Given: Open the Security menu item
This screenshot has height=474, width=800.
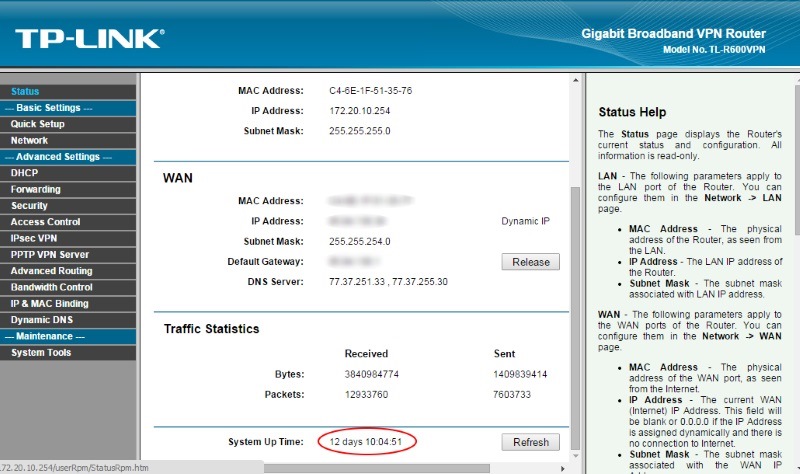Looking at the screenshot, I should tap(29, 206).
